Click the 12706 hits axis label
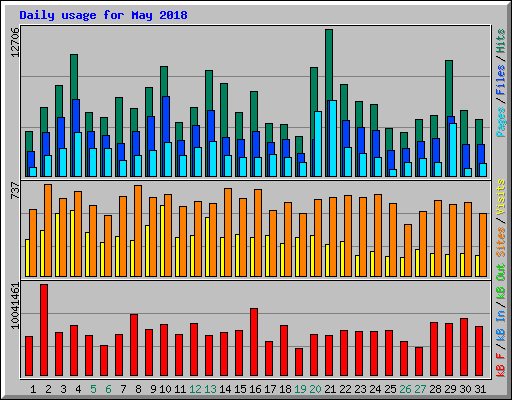 click(15, 42)
